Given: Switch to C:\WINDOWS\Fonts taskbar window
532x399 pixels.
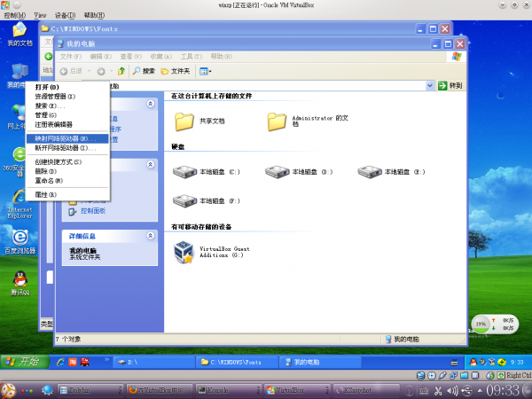Looking at the screenshot, I should pos(237,363).
